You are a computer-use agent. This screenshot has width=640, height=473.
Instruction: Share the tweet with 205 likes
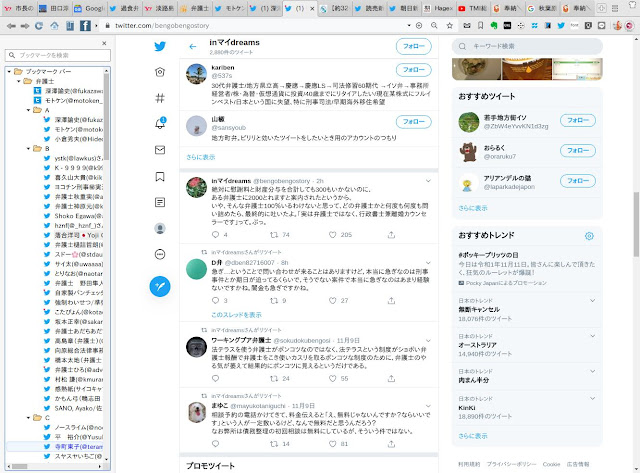[x=391, y=235]
